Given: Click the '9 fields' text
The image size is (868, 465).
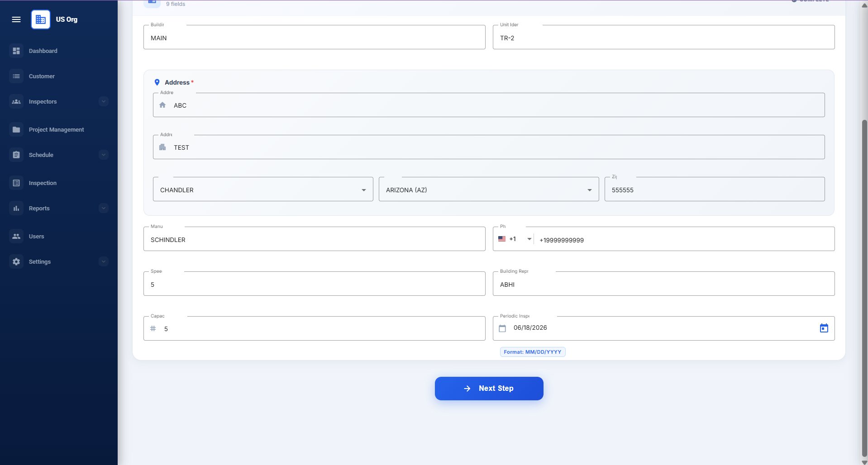Looking at the screenshot, I should (176, 4).
